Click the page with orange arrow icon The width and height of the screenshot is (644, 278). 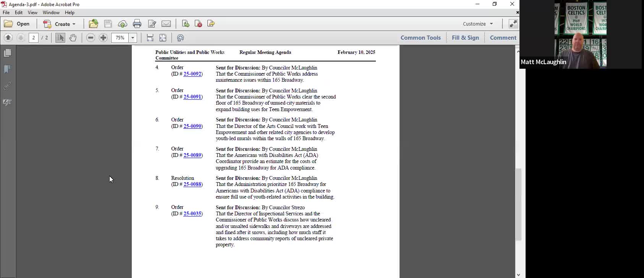(211, 24)
